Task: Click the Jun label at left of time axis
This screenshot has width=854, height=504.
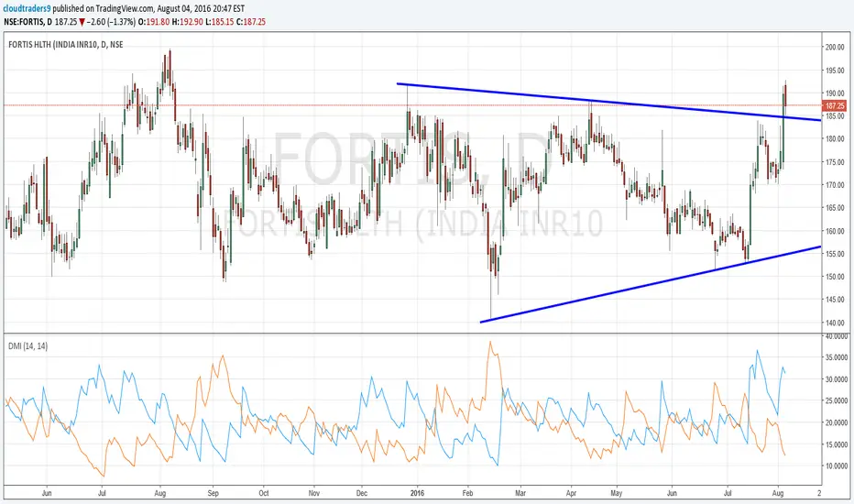Action: [x=47, y=493]
